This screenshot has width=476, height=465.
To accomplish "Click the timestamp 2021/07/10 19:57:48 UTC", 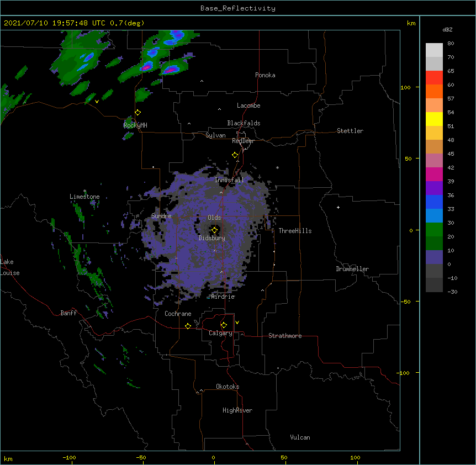I will pos(54,23).
